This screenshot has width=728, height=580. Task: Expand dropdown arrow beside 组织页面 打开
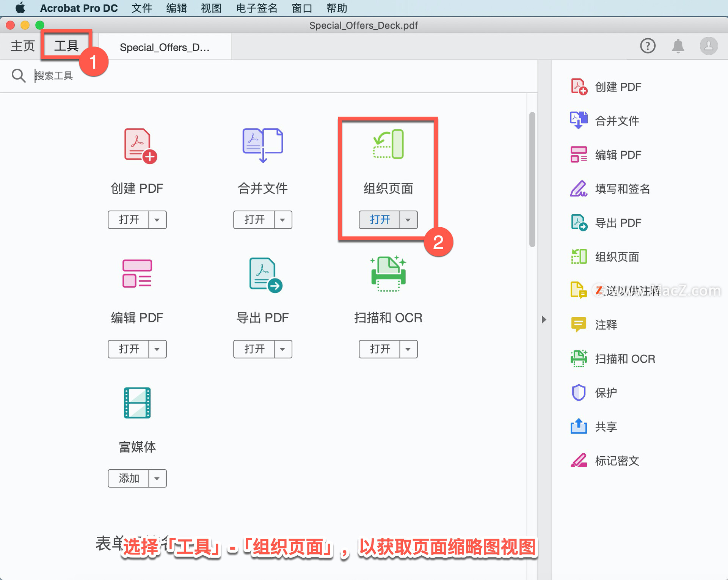(x=408, y=220)
